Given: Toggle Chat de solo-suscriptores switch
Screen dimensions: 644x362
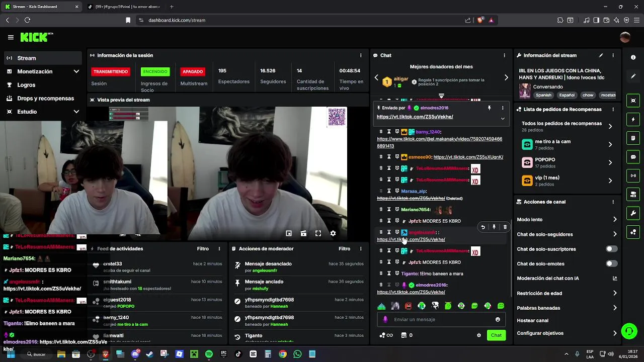Looking at the screenshot, I should point(611,249).
